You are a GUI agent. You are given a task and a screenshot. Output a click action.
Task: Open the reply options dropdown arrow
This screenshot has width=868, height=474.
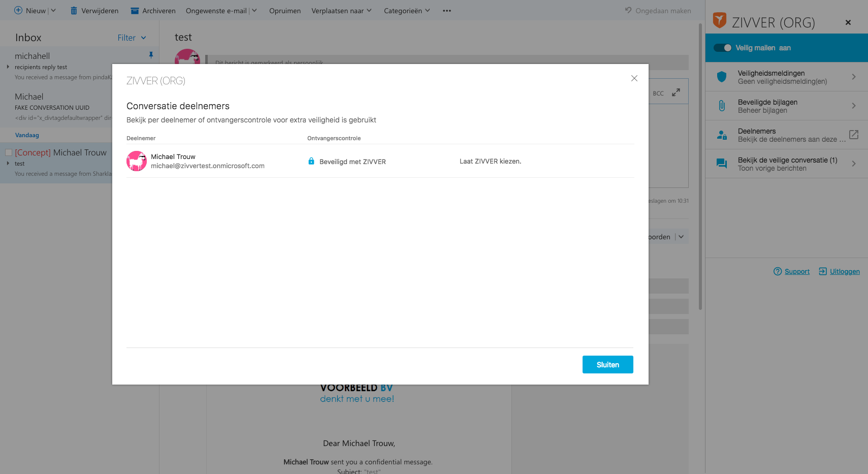tap(681, 237)
